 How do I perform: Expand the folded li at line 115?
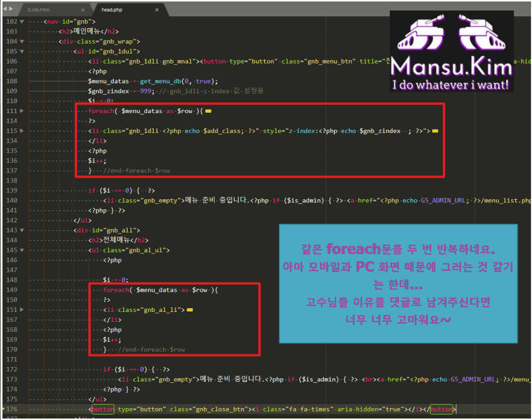[22, 131]
